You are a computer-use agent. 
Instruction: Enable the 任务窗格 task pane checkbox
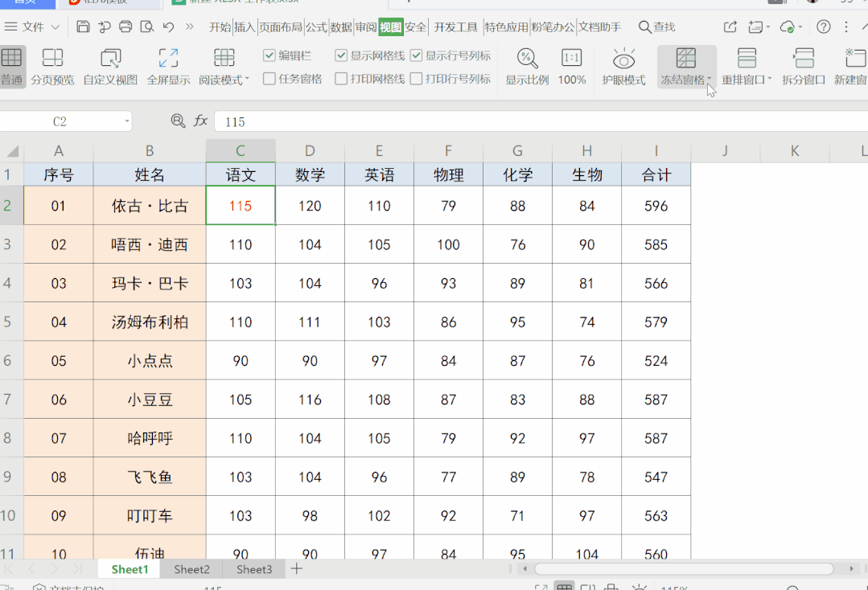tap(269, 79)
